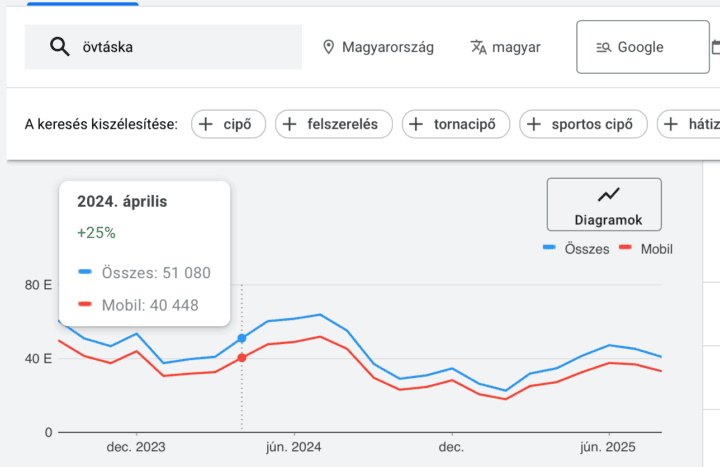Open the Magyarország location dropdown
Screen dimensions: 720x467
click(x=378, y=47)
